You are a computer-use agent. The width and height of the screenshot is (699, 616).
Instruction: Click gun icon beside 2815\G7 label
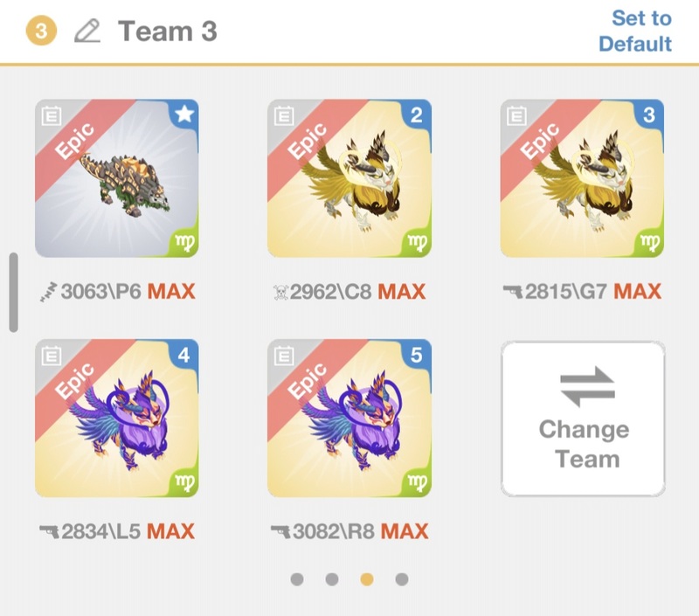pos(512,292)
